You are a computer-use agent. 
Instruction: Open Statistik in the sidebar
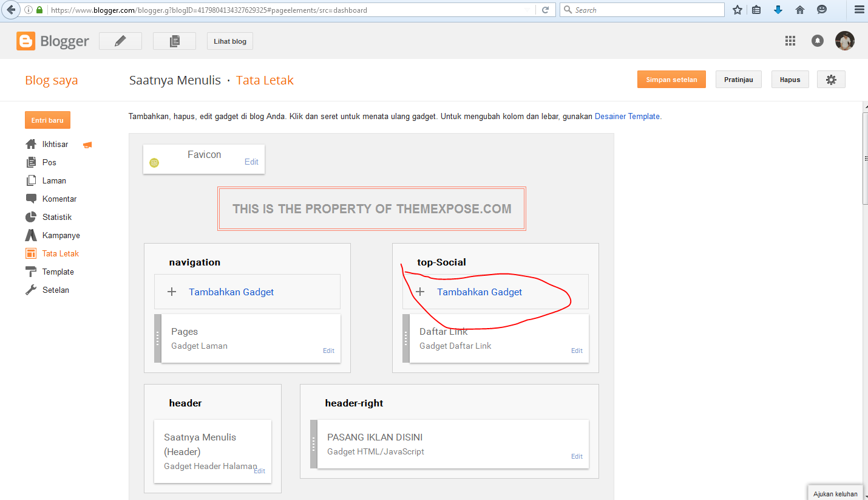57,217
